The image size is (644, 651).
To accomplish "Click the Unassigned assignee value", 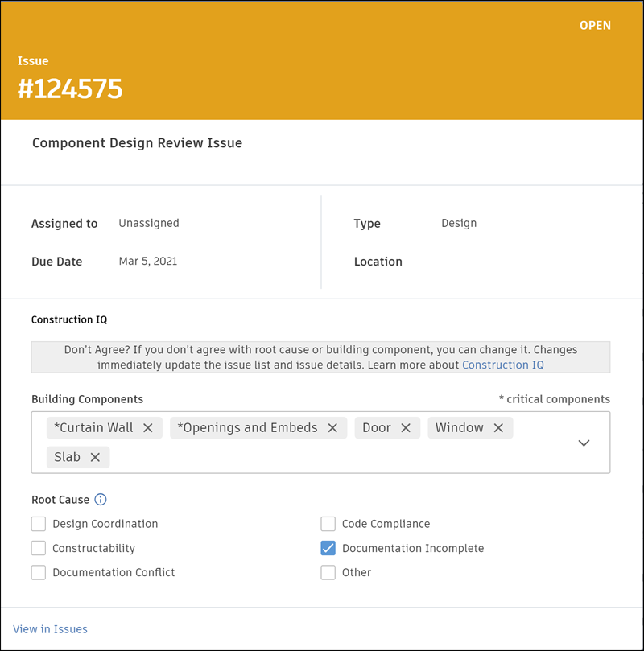I will pos(149,223).
